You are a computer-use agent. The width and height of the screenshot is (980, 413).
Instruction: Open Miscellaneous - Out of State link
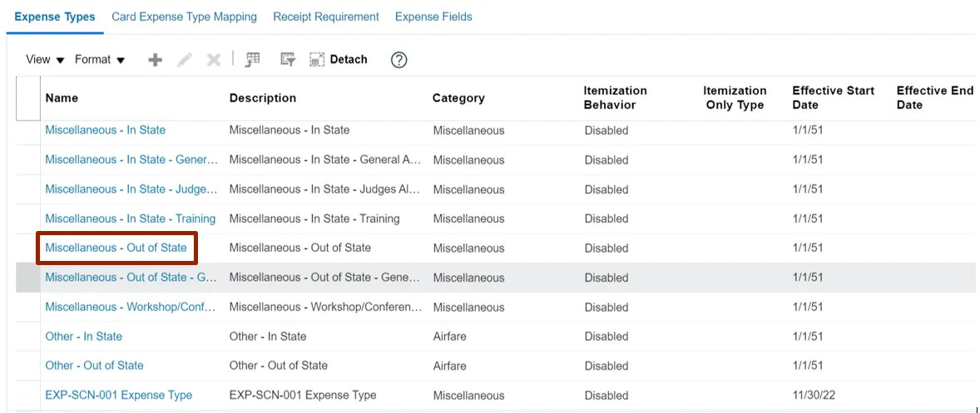(116, 248)
